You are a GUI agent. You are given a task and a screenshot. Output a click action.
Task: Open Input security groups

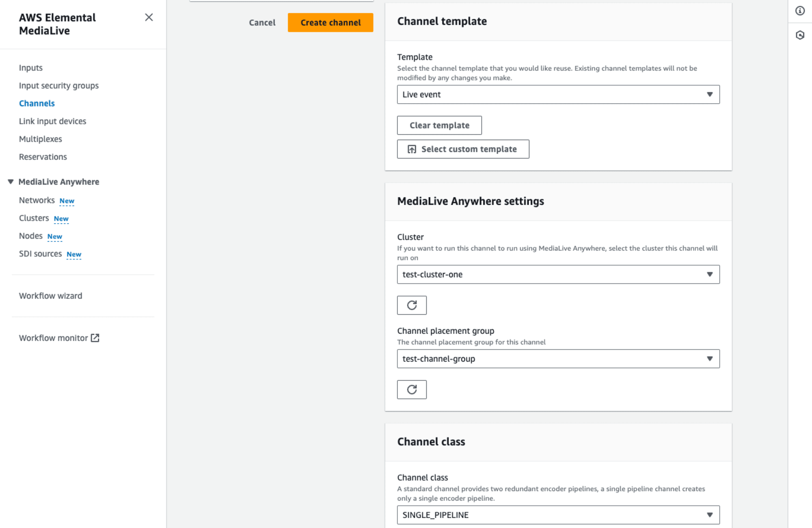click(x=59, y=86)
